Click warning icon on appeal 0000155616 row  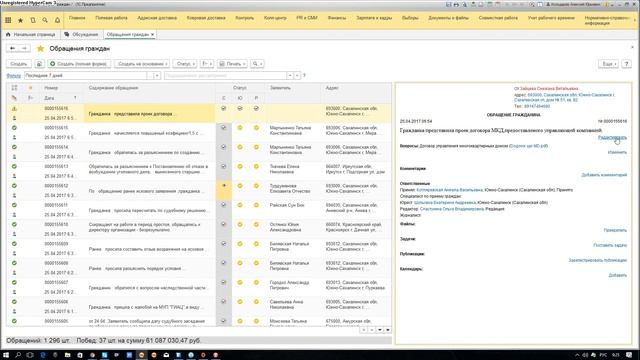[14, 109]
